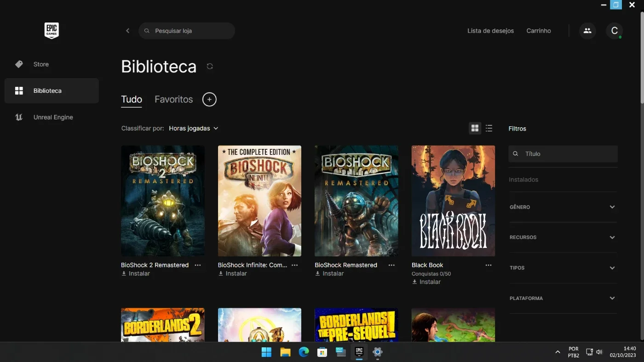Expand the Gênero filter

click(563, 207)
